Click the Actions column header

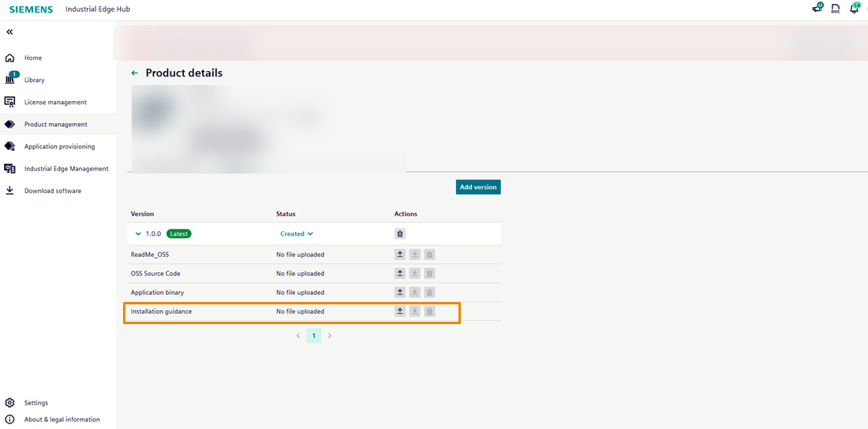coord(406,214)
